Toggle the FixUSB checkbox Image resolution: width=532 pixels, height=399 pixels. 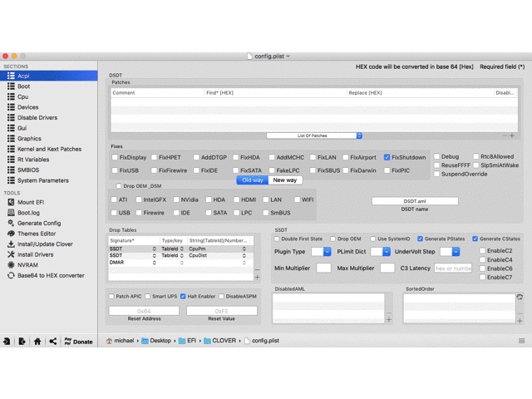(115, 170)
